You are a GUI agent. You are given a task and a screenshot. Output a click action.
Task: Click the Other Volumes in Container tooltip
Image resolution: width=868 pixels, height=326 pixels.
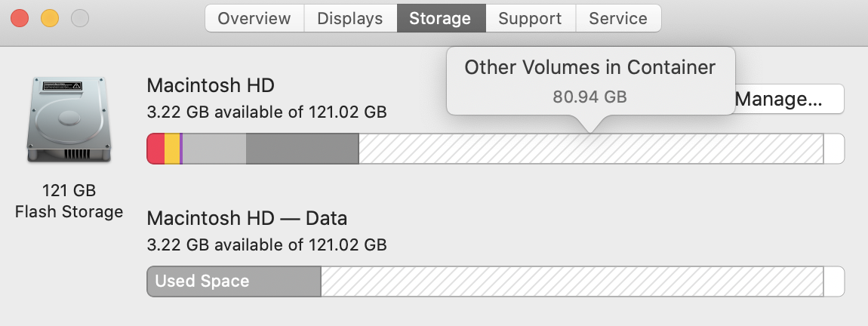tap(589, 80)
